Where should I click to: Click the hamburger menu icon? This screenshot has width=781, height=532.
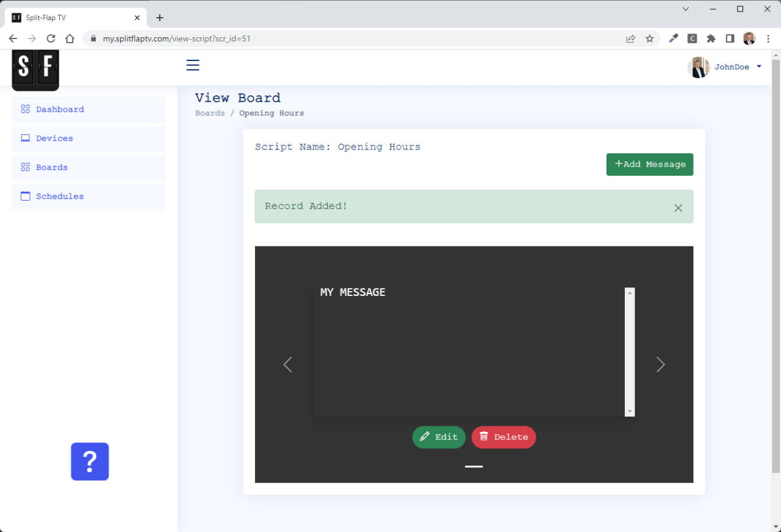point(193,65)
